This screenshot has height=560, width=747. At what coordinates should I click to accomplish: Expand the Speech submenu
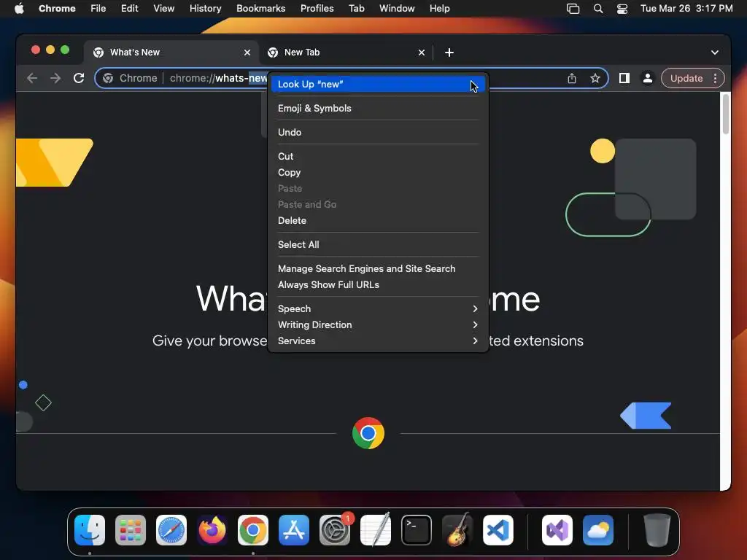pyautogui.click(x=379, y=308)
